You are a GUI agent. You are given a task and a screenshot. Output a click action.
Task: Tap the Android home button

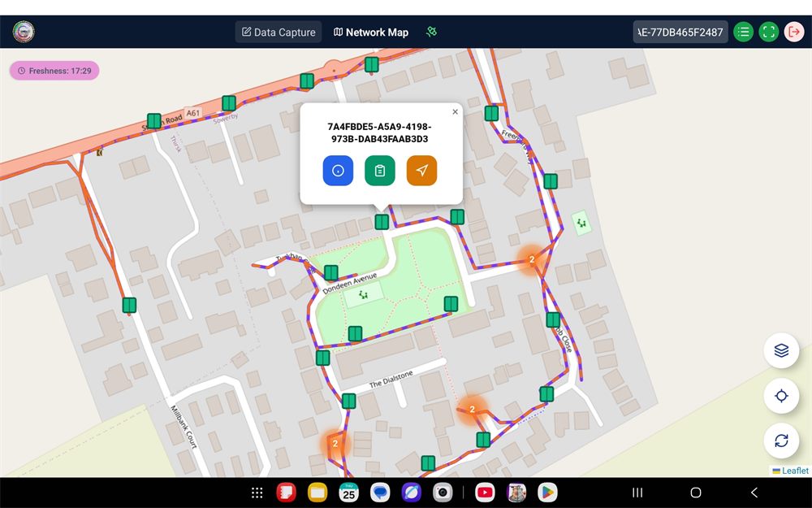[696, 493]
